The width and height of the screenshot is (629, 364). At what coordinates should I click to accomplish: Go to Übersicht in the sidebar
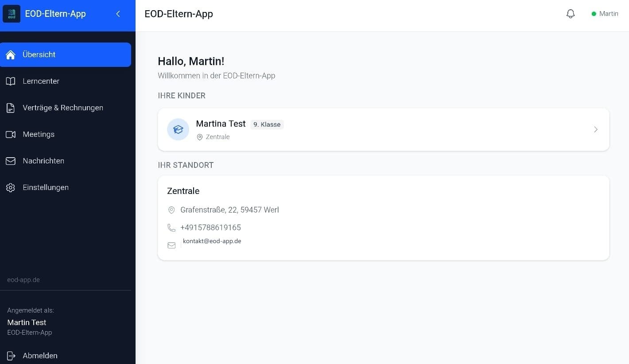click(x=66, y=54)
